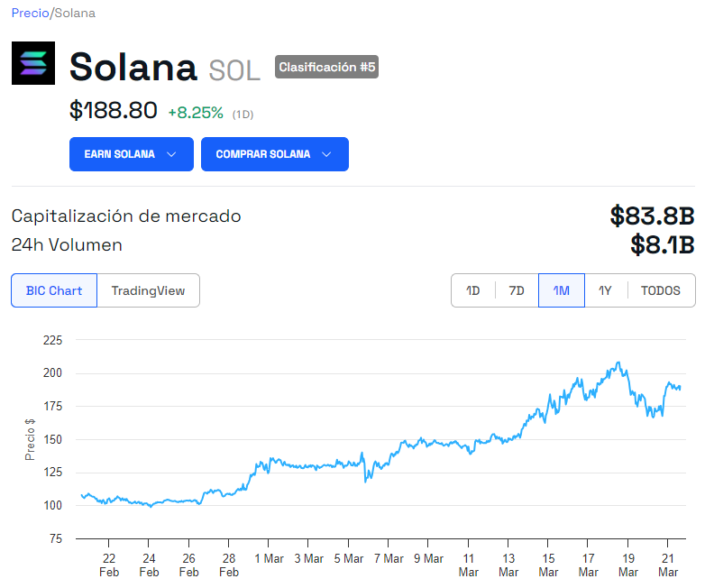Screen dimensions: 705x588
Task: Click the Solana breadcrumb text
Action: point(75,13)
